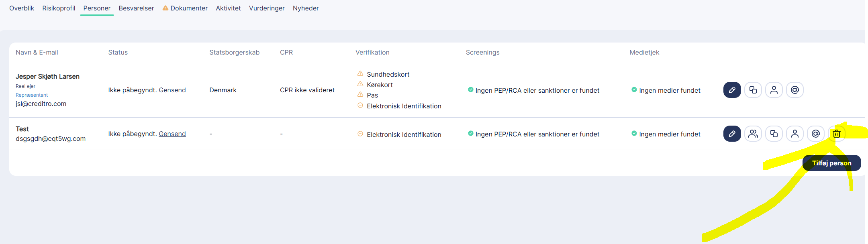Click Elektronisk Identifikation text in Test row
The image size is (868, 244).
pos(404,134)
